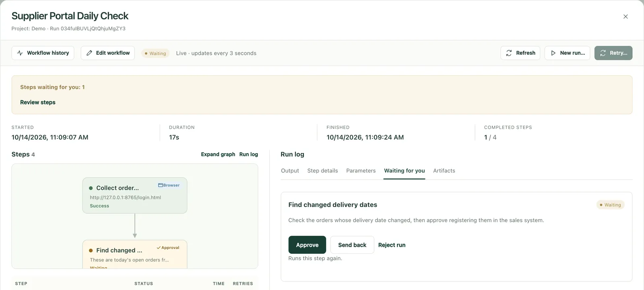
Task: Close the run details dialog
Action: pyautogui.click(x=625, y=17)
